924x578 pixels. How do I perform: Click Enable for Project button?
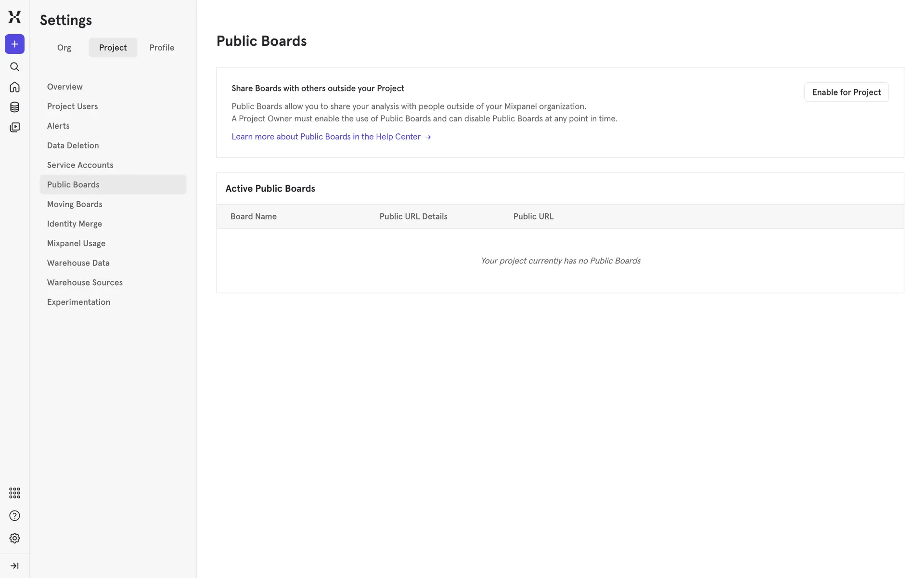846,92
